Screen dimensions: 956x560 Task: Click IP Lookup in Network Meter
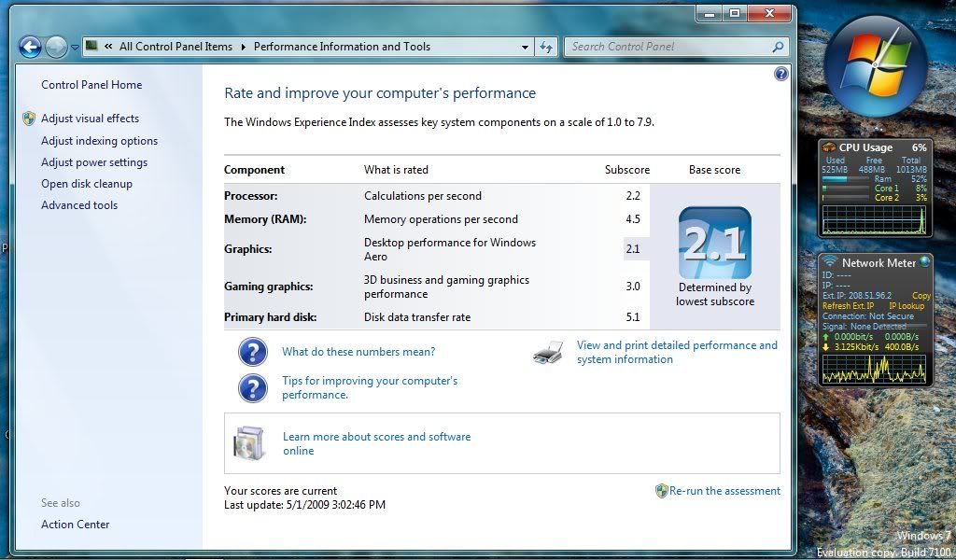coord(907,306)
